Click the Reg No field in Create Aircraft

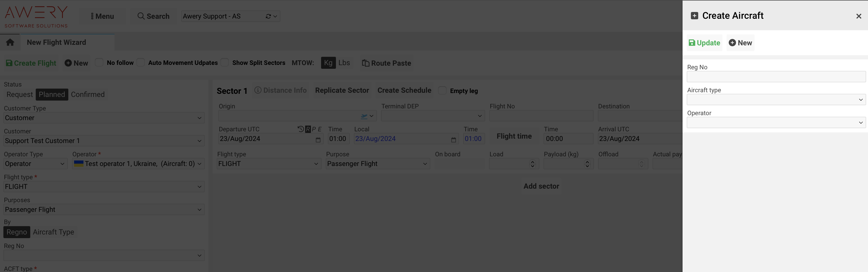[776, 77]
